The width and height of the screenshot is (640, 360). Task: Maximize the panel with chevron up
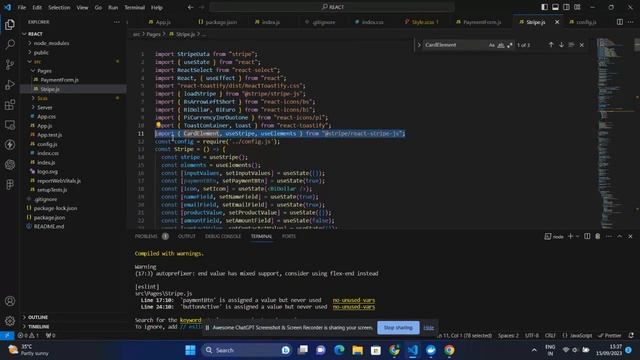[620, 236]
